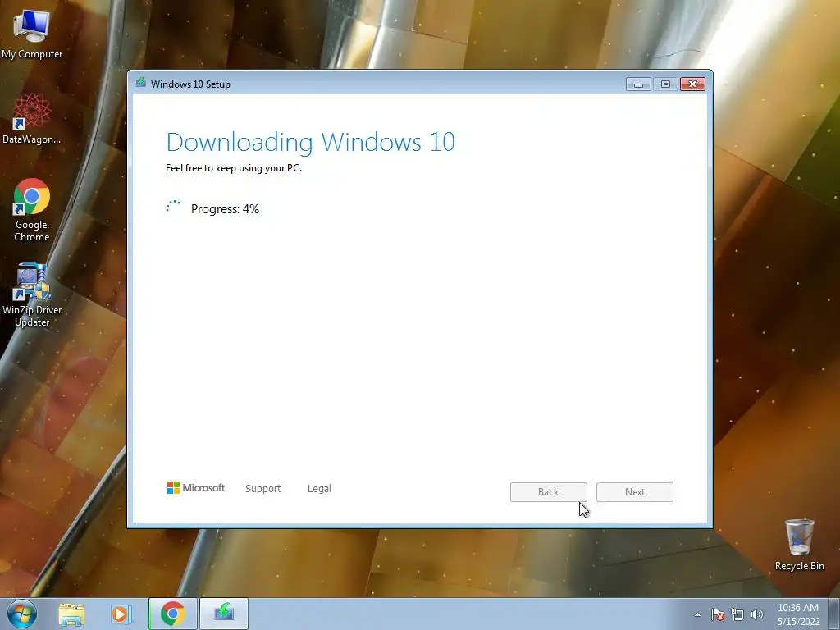Click the Windows 10 Setup title text
This screenshot has width=840, height=630.
190,84
